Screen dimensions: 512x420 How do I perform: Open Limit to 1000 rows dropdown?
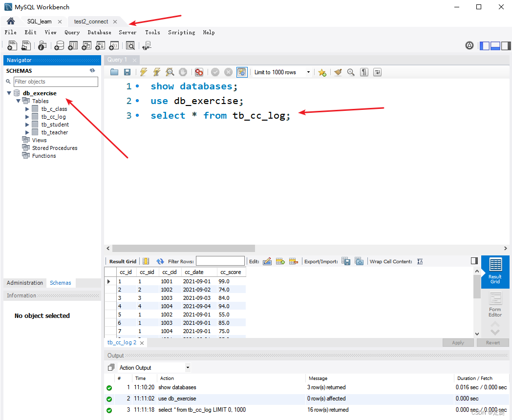click(308, 72)
